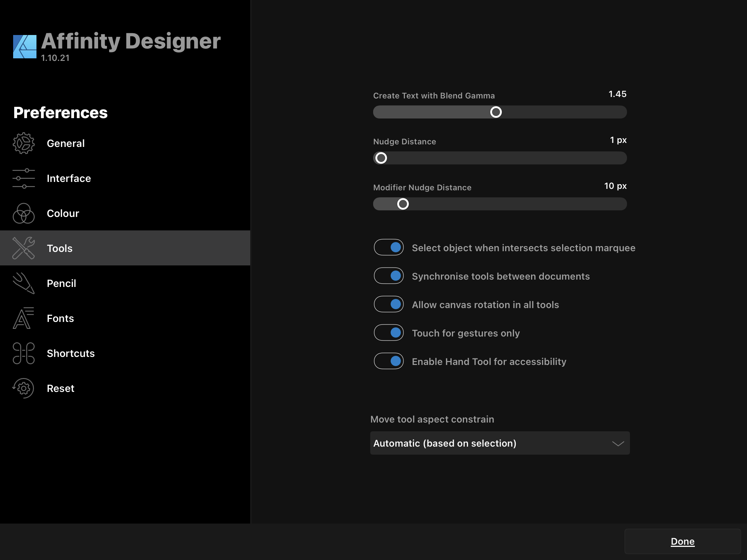The height and width of the screenshot is (560, 747).
Task: Click the Nudge Distance label
Action: pyautogui.click(x=405, y=141)
